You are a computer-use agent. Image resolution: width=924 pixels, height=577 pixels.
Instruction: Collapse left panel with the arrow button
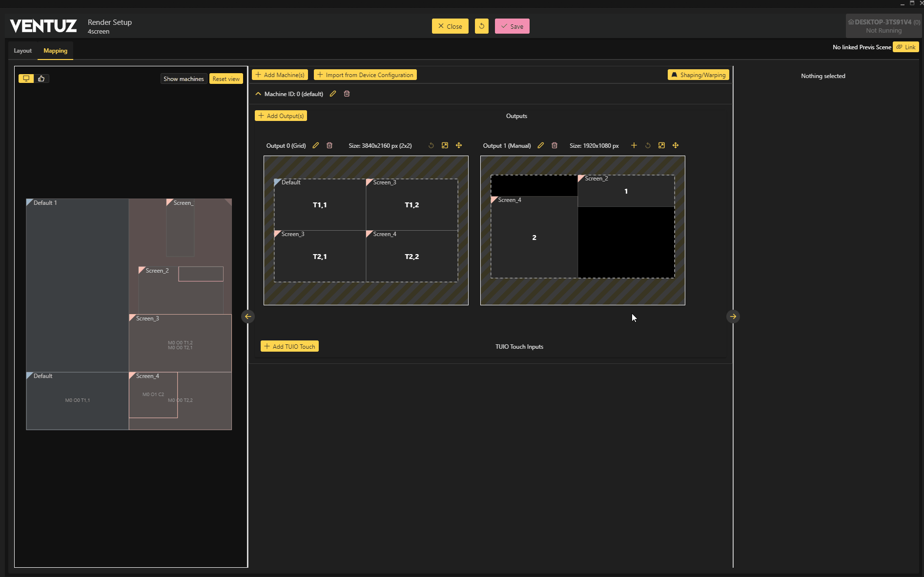coord(248,317)
